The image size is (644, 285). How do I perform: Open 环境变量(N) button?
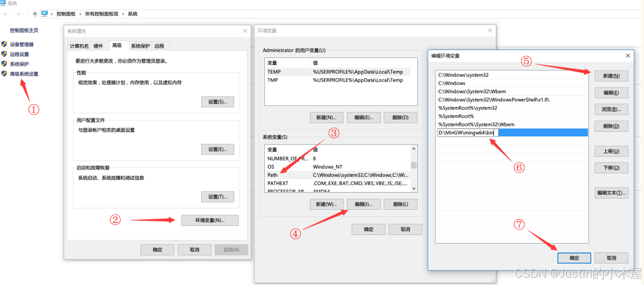(x=210, y=221)
